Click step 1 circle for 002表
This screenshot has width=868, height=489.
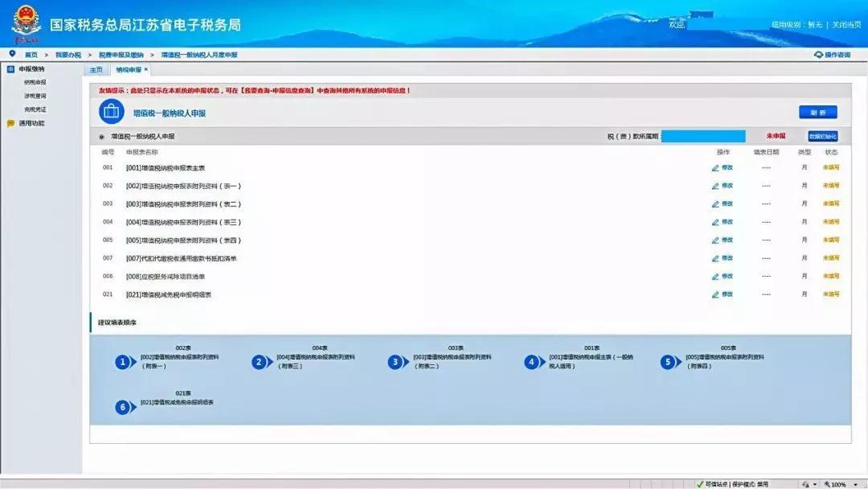pyautogui.click(x=122, y=362)
